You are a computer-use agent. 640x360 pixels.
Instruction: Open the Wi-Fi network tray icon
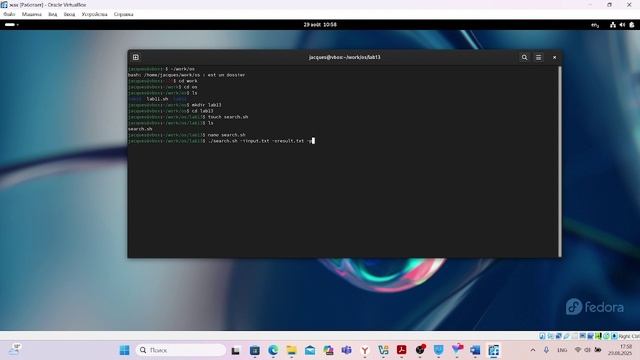[x=578, y=350]
